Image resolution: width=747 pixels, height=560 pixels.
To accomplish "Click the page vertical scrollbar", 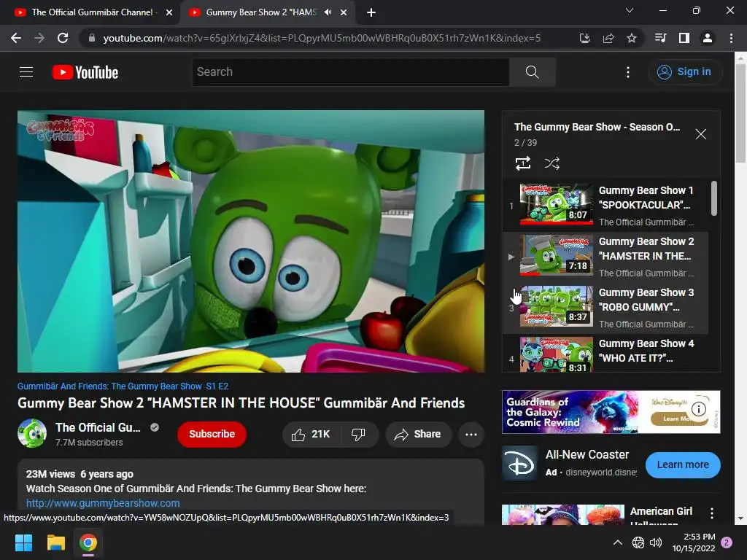I will 741,114.
